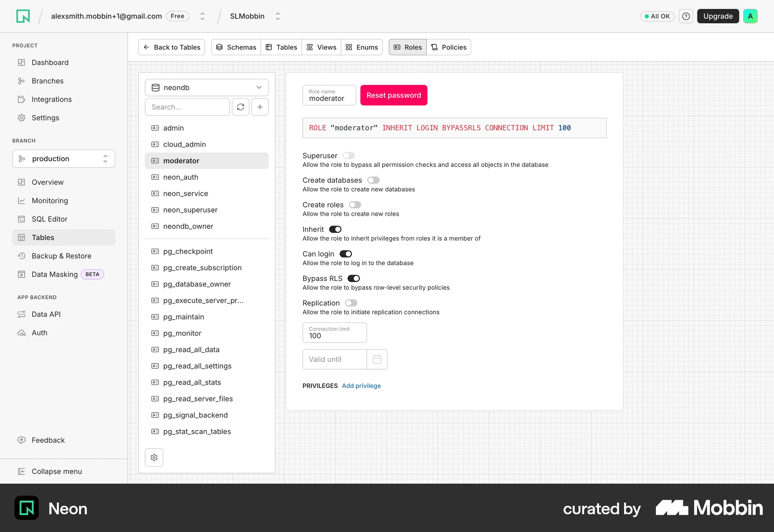Click the Reset password button
This screenshot has width=774, height=532.
click(x=393, y=95)
